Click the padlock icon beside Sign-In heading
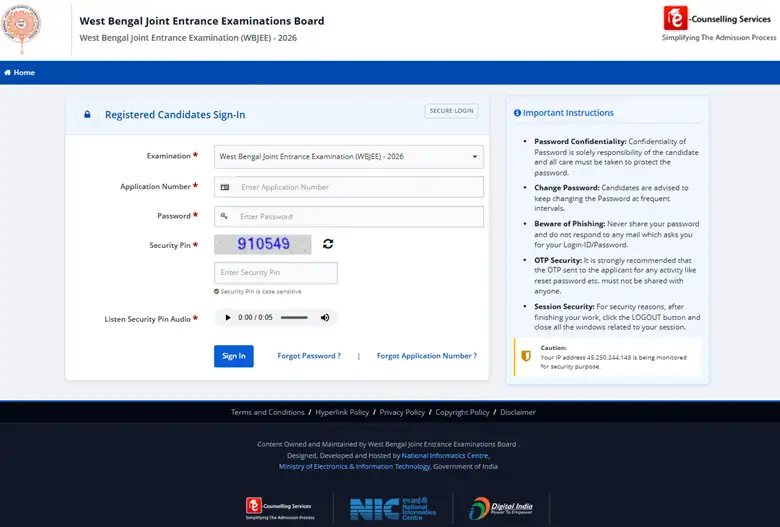The width and height of the screenshot is (780, 527). 87,114
